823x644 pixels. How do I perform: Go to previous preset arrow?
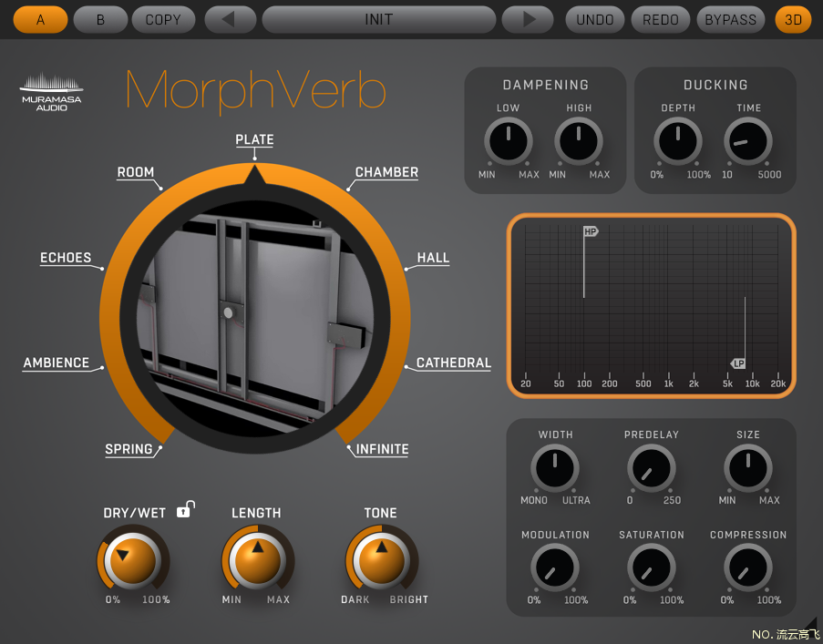230,19
